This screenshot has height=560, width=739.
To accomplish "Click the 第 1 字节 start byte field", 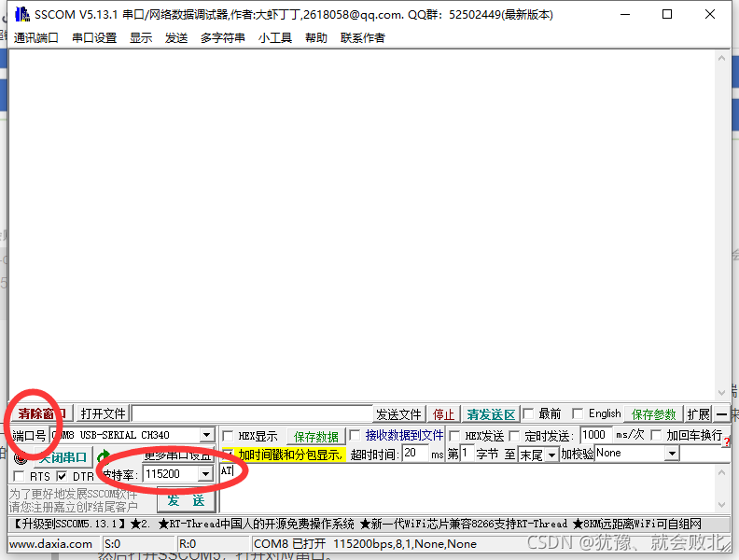I will tap(467, 454).
